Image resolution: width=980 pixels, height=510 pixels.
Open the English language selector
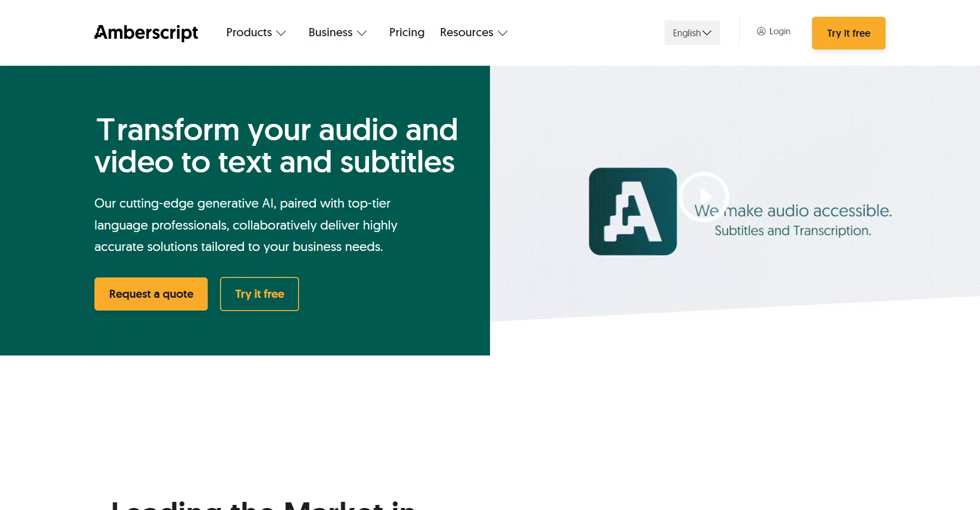click(x=687, y=33)
